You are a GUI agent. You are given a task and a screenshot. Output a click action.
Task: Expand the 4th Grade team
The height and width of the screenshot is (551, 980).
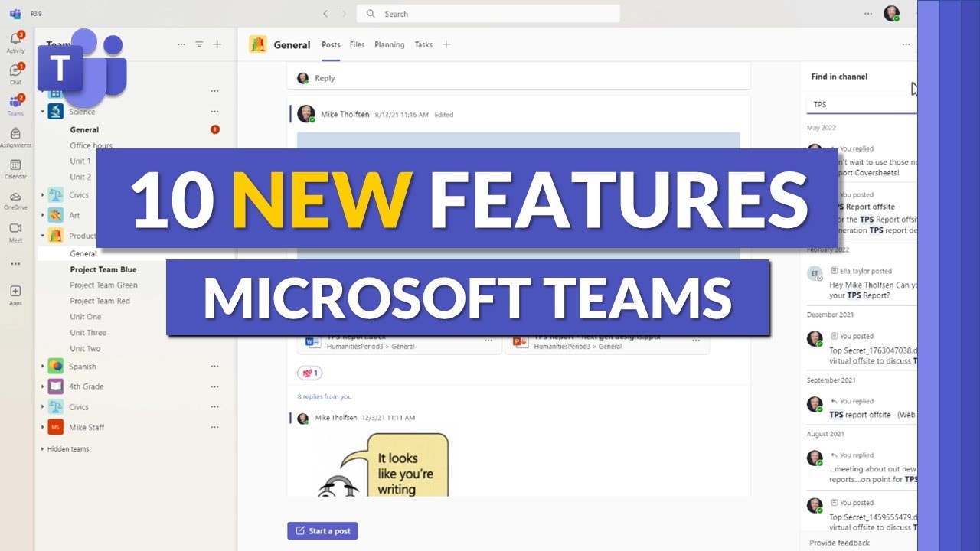tap(43, 386)
